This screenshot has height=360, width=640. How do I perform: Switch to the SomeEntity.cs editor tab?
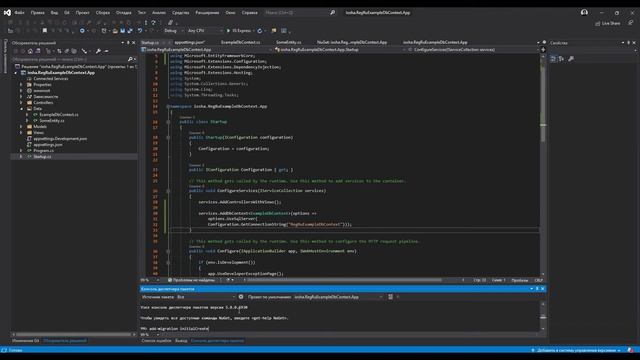click(289, 42)
